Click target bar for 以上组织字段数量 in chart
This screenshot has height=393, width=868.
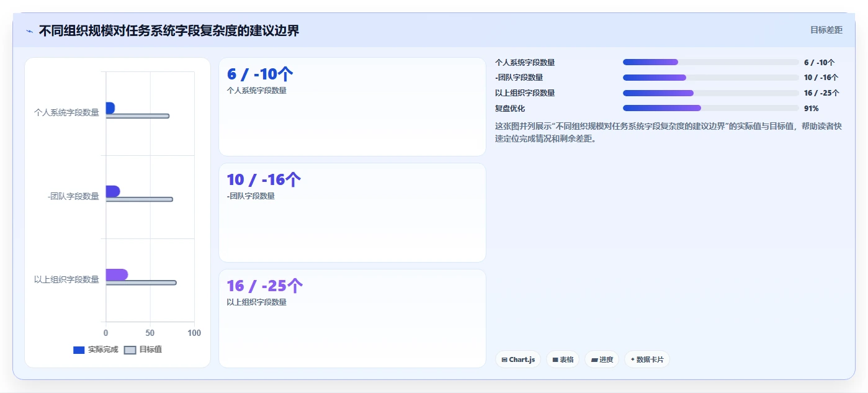pos(141,282)
